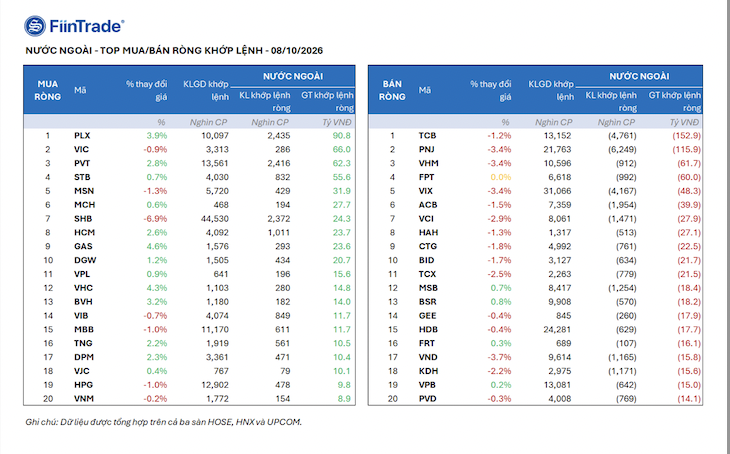730x454 pixels.
Task: Click the VIX ticker symbol
Action: (426, 191)
